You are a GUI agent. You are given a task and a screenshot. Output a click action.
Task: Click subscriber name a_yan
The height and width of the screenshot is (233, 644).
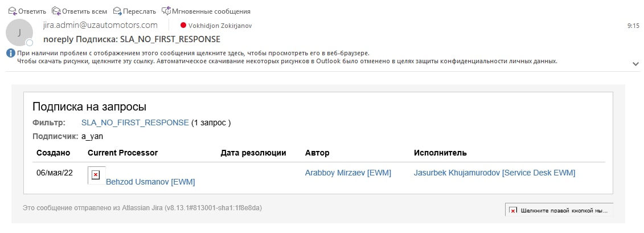(92, 136)
